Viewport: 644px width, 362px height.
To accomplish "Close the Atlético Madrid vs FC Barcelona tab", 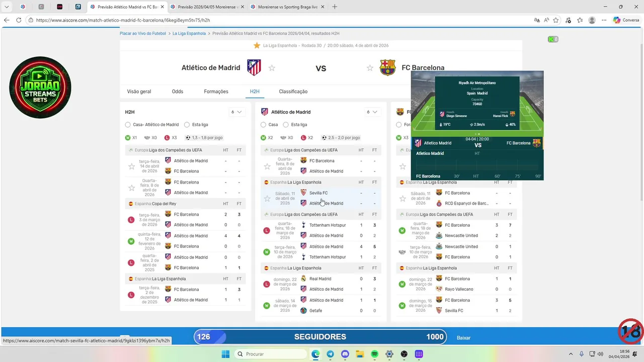I will click(162, 7).
